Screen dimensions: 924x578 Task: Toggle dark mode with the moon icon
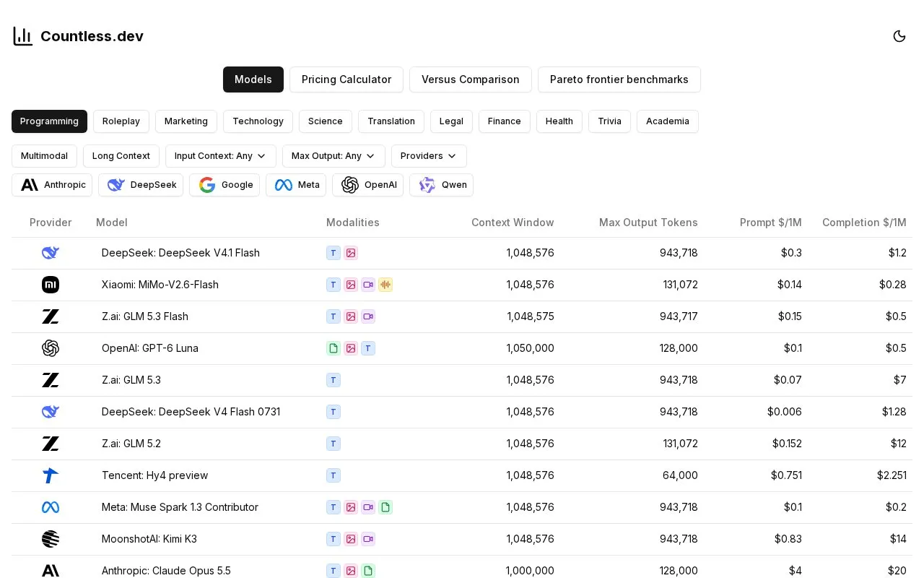click(x=899, y=36)
